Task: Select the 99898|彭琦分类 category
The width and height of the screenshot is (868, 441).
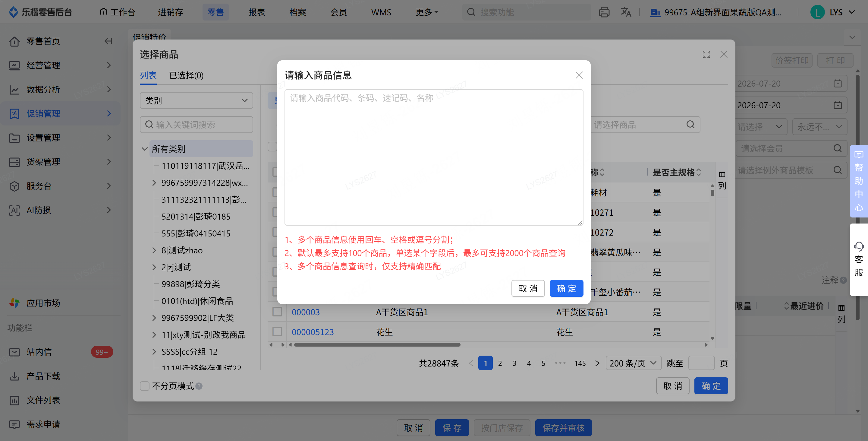Action: [190, 284]
